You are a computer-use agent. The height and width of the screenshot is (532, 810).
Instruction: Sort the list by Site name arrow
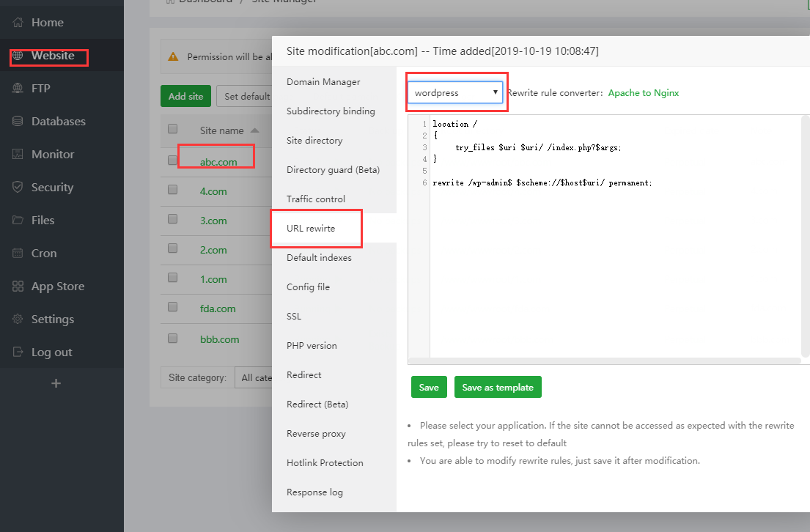254,130
